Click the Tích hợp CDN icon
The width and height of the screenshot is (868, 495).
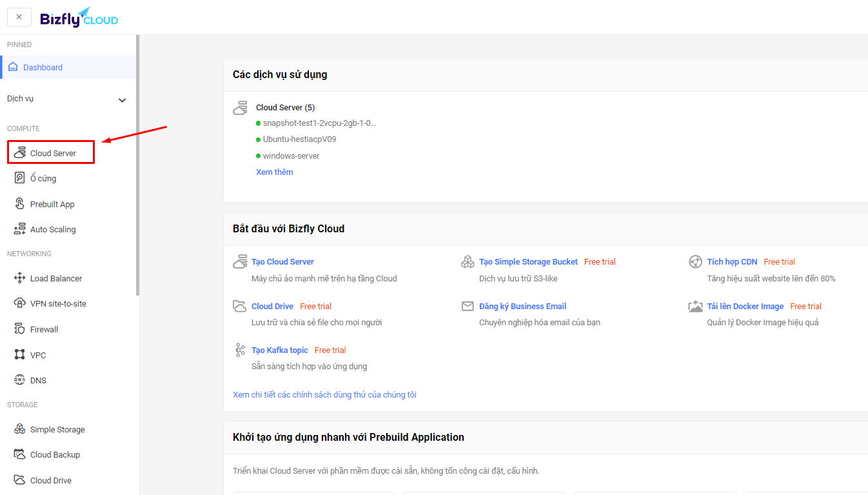[x=695, y=262]
